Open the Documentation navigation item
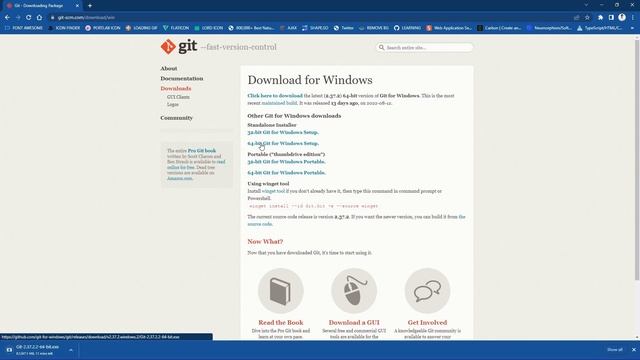The height and width of the screenshot is (360, 640). click(182, 78)
